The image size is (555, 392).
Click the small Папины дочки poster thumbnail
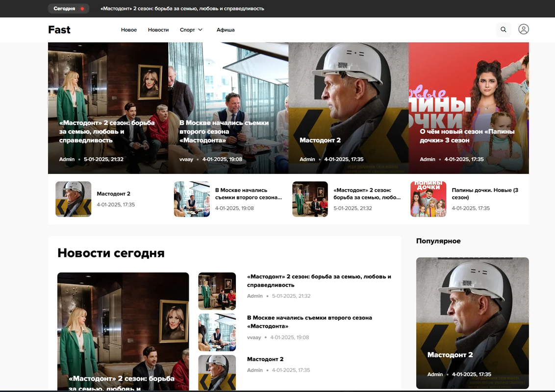[429, 199]
